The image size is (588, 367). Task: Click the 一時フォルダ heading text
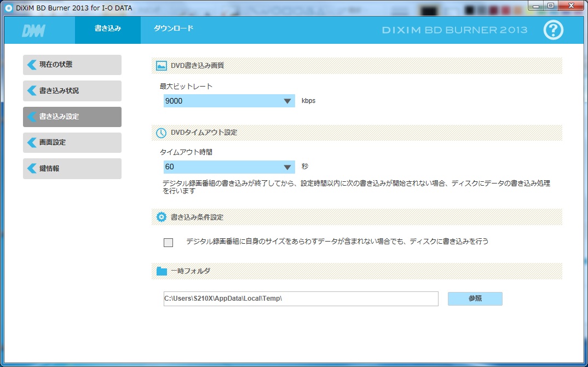click(x=191, y=271)
